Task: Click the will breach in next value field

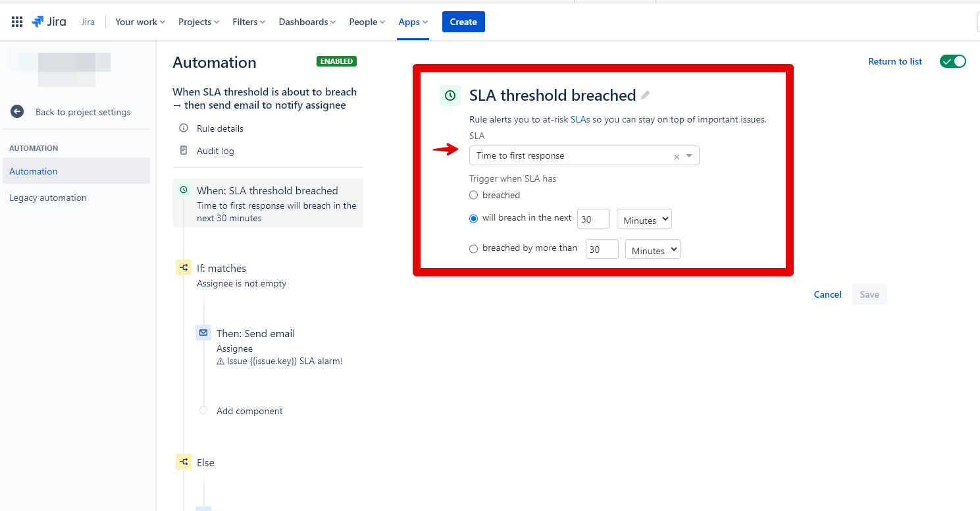Action: (594, 219)
